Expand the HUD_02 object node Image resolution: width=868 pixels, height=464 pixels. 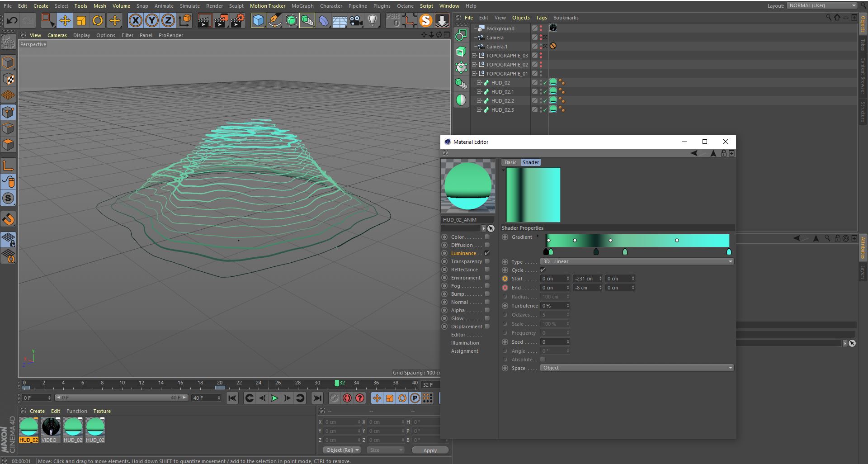point(479,83)
